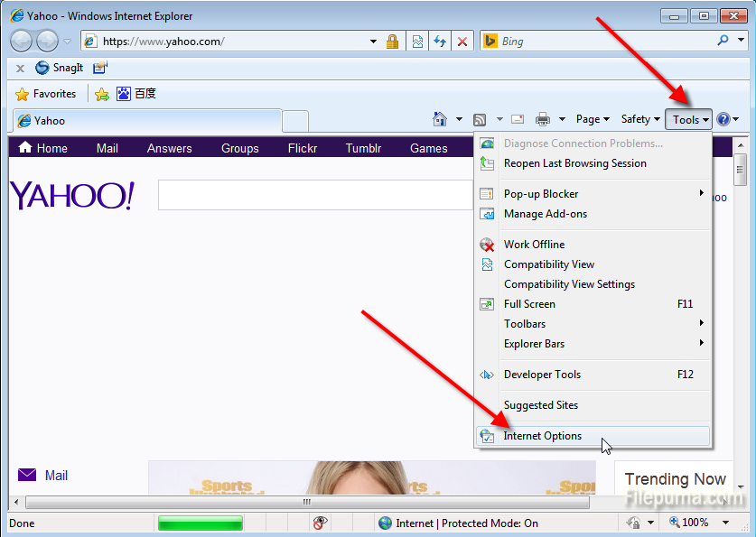This screenshot has width=756, height=537.
Task: Expand the Pop-up Blocker submenu
Action: click(x=541, y=194)
